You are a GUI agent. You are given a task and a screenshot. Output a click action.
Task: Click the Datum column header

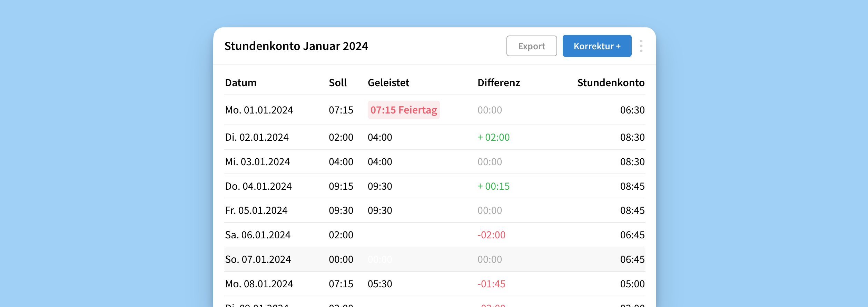pyautogui.click(x=240, y=83)
